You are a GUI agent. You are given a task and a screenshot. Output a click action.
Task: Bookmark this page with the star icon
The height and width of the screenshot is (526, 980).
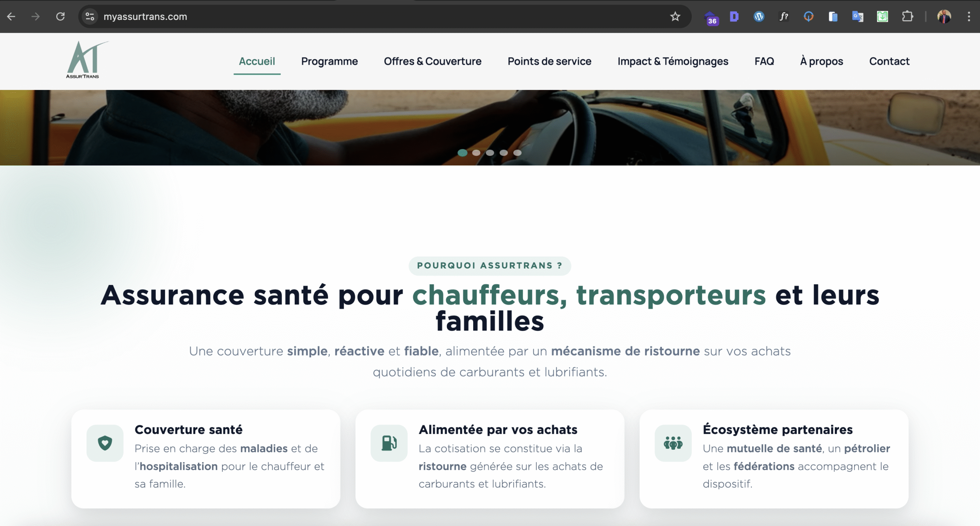[x=675, y=16]
